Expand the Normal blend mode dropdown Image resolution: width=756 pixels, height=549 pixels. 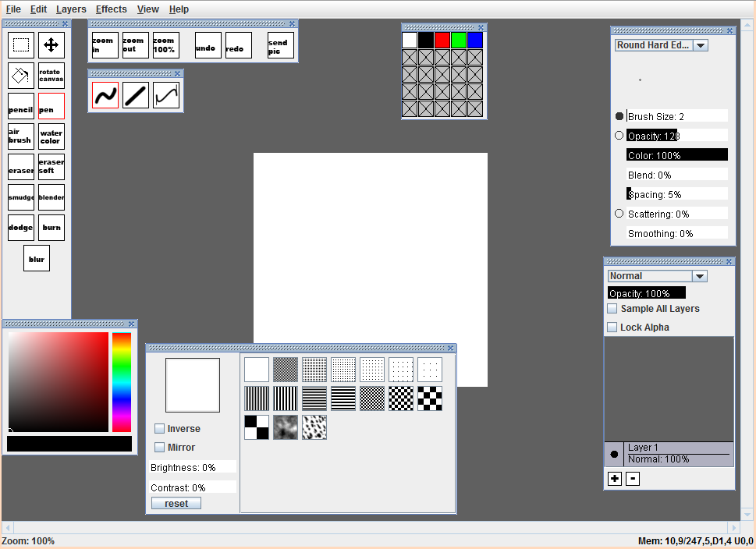[700, 276]
